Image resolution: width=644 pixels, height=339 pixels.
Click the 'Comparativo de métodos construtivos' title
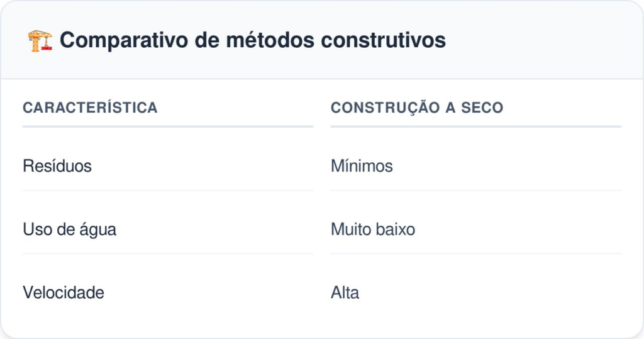click(x=253, y=40)
